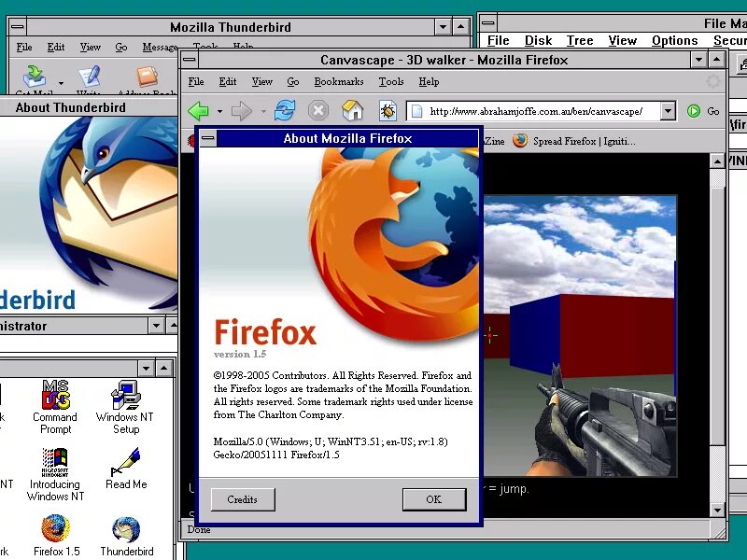Open the Address Book icon in Thunderbird
This screenshot has height=560, width=747.
pos(147,77)
